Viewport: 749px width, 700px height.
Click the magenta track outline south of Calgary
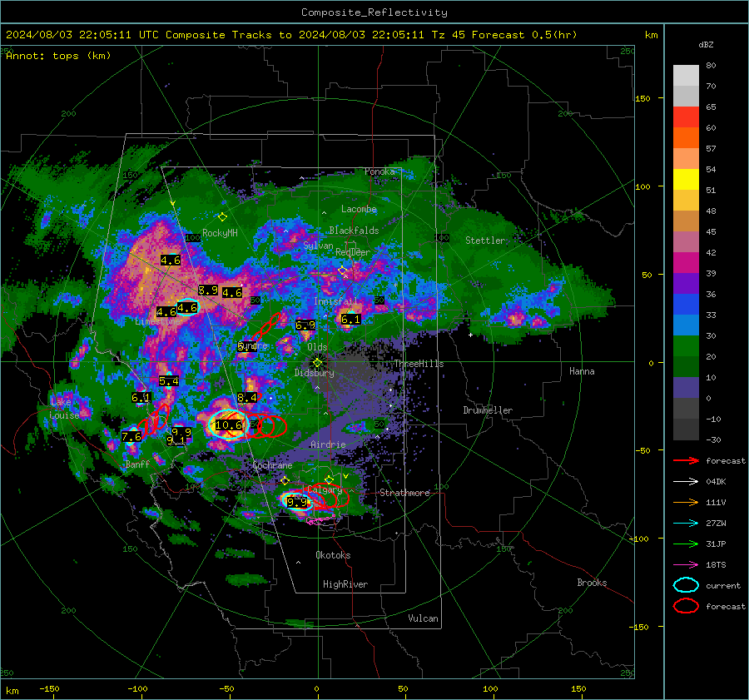[x=320, y=520]
